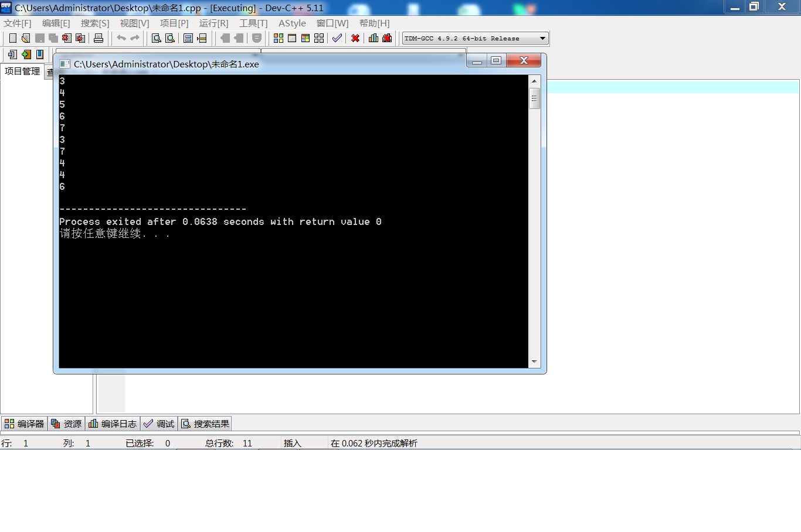Click the Redo arrow icon
801x532 pixels.
(135, 38)
